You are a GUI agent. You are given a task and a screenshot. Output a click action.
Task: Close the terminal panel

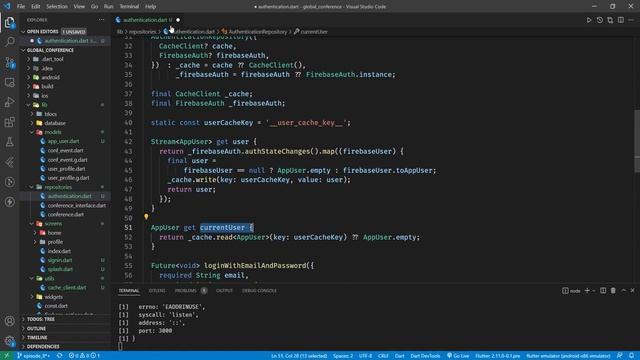pyautogui.click(x=633, y=291)
